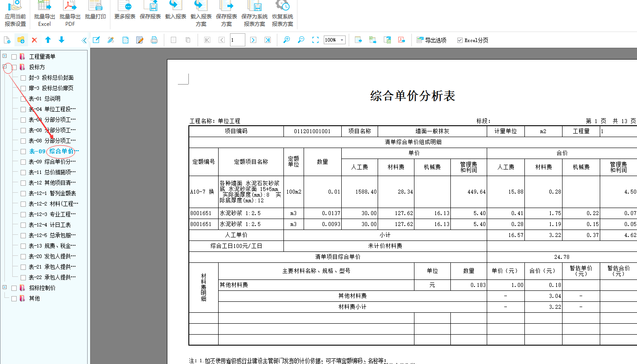Check the 封-3 投标总价封面 checkbox

(23, 78)
